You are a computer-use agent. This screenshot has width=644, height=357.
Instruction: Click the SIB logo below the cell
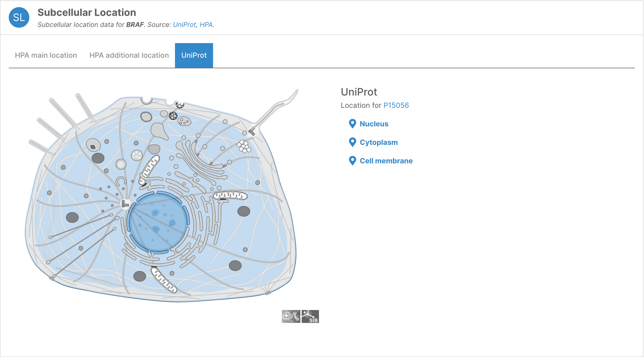(x=310, y=316)
